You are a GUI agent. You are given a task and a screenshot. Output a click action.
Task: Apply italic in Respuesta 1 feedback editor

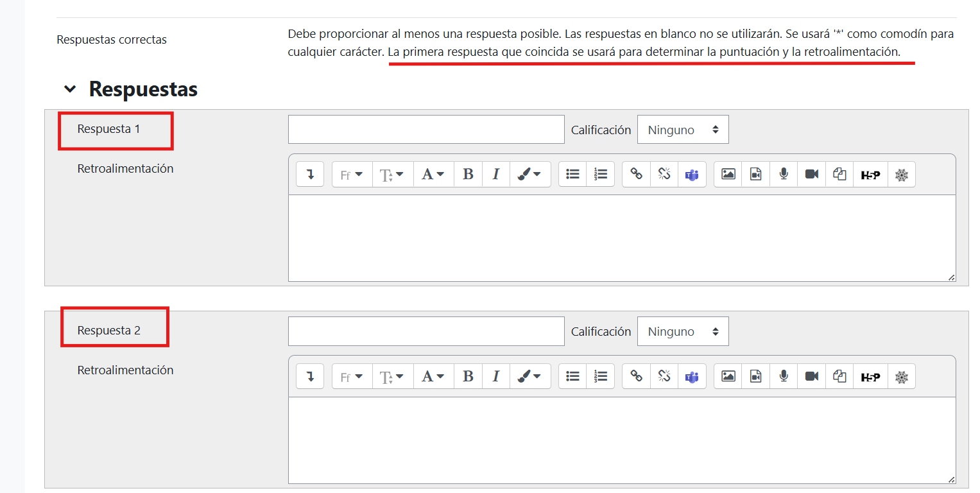(x=495, y=175)
